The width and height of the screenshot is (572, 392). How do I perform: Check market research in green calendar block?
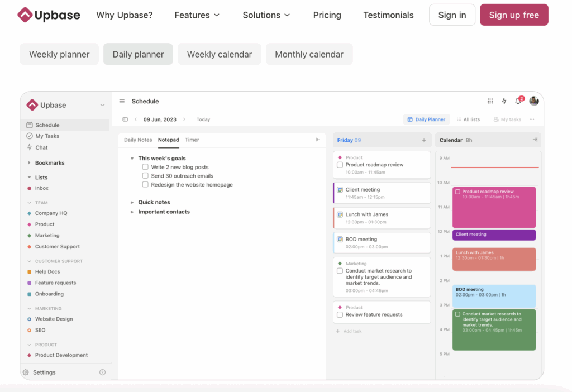coord(457,314)
